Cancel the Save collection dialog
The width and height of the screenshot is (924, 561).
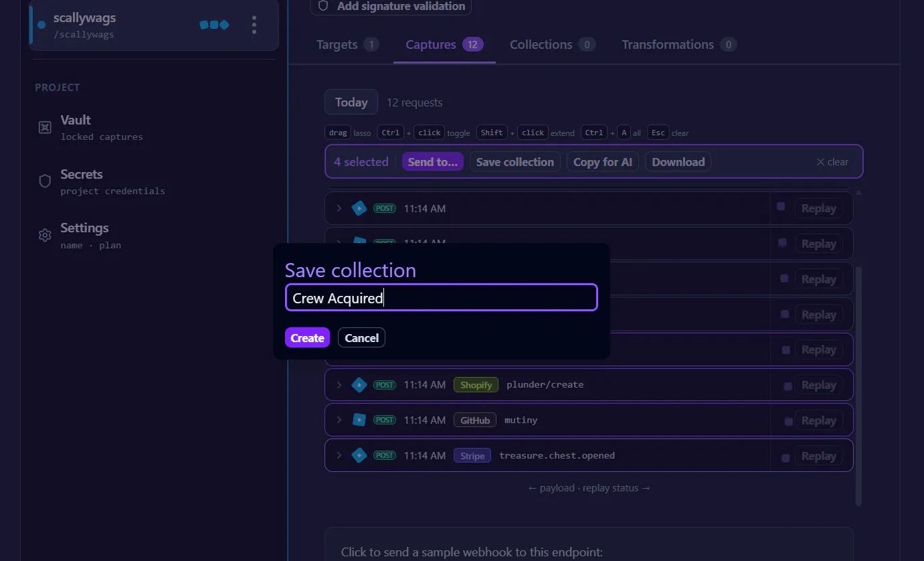pyautogui.click(x=361, y=338)
